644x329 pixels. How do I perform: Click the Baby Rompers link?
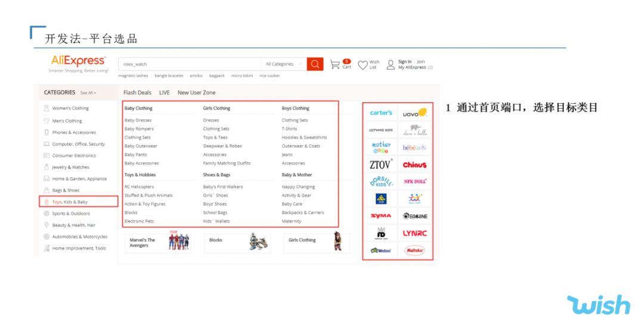[x=139, y=129]
